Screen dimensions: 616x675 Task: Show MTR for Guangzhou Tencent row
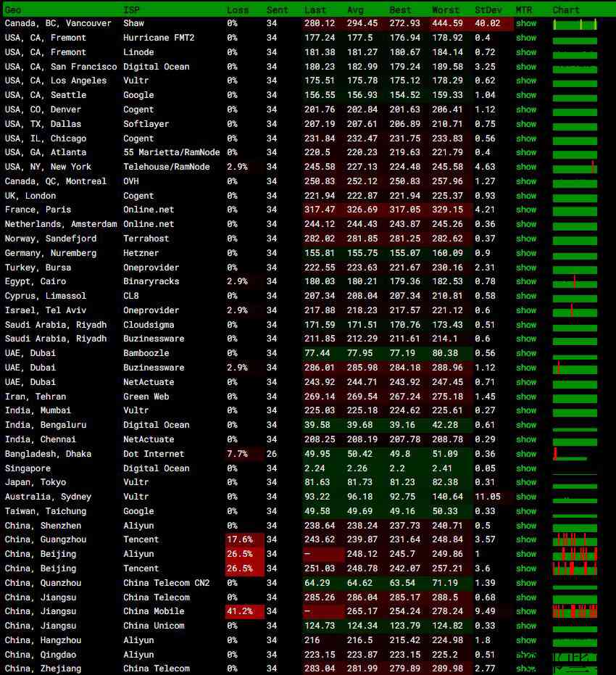[526, 539]
